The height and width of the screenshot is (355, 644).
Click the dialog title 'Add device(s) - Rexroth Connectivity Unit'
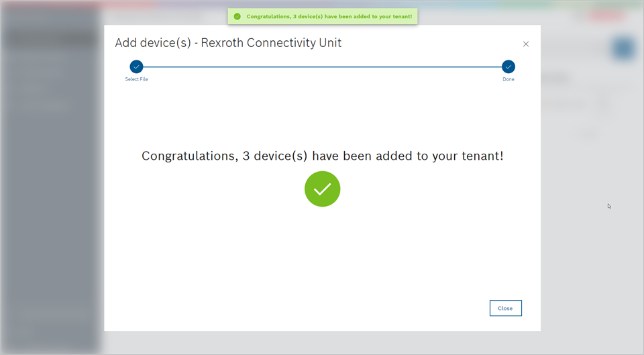(x=228, y=43)
